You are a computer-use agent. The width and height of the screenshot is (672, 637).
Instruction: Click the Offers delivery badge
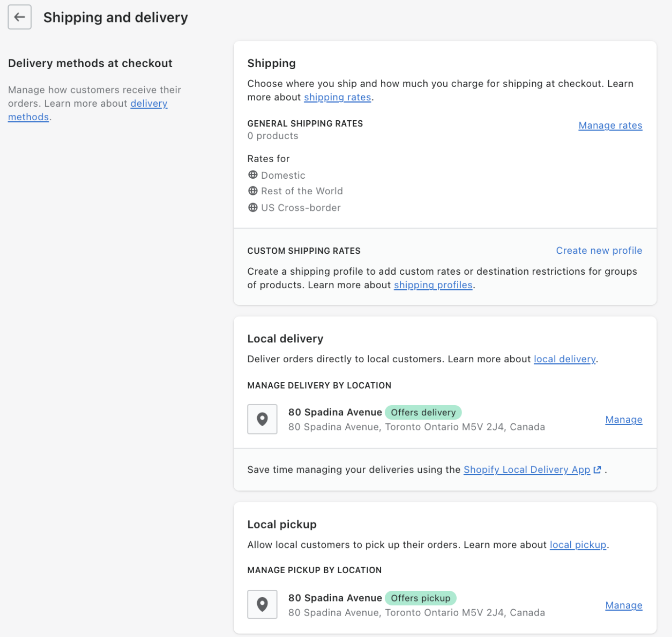[x=423, y=412]
